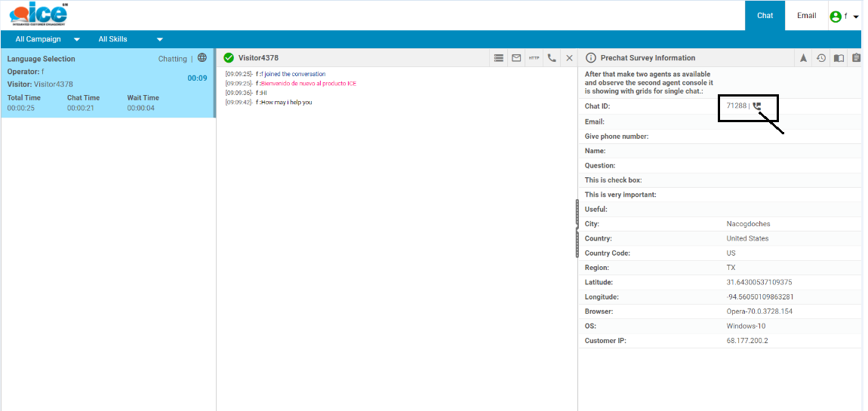This screenshot has height=411, width=868.
Task: Open the list menu icon in chat header
Action: (x=498, y=58)
